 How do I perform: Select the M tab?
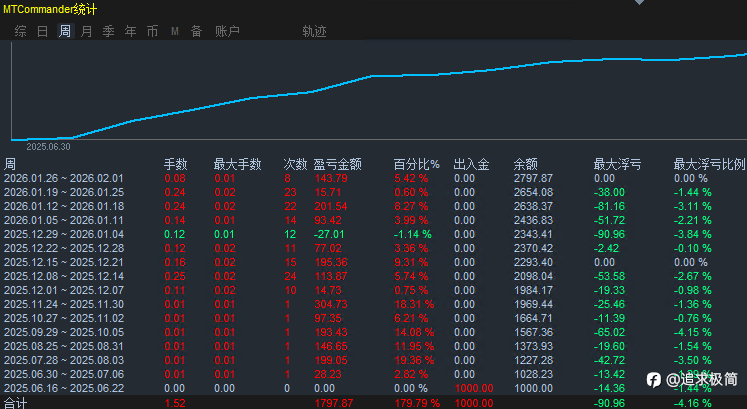click(x=175, y=31)
